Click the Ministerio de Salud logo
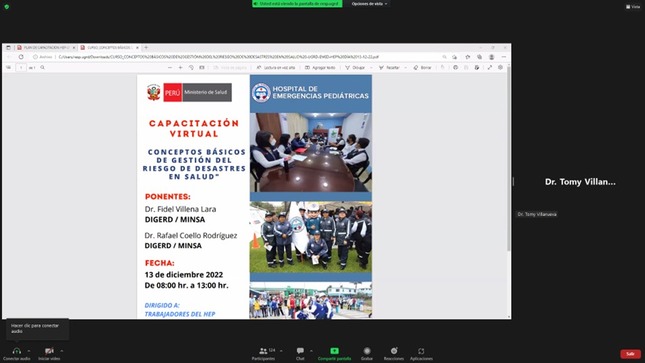This screenshot has height=363, width=645. pyautogui.click(x=189, y=92)
